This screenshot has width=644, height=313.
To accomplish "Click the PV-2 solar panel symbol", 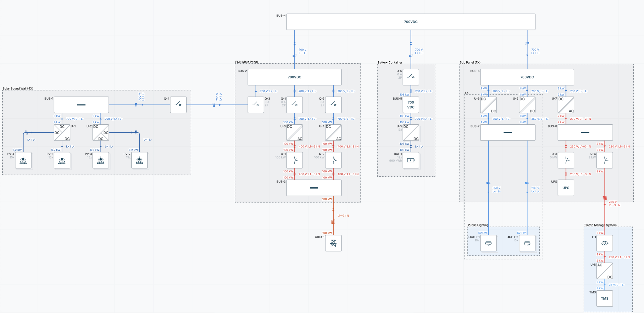I will 139,160.
